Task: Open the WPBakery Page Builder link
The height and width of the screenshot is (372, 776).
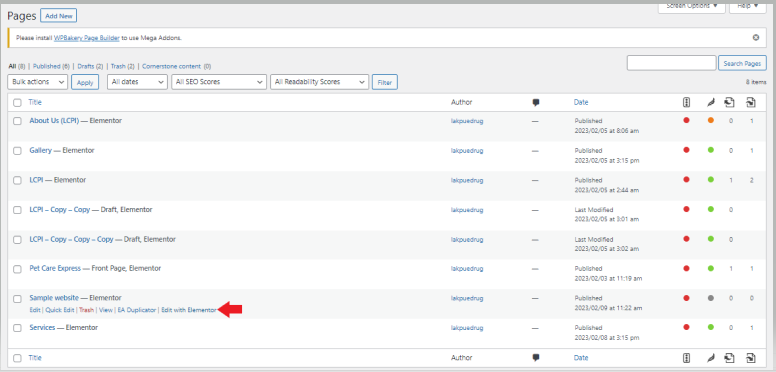Action: (87, 38)
